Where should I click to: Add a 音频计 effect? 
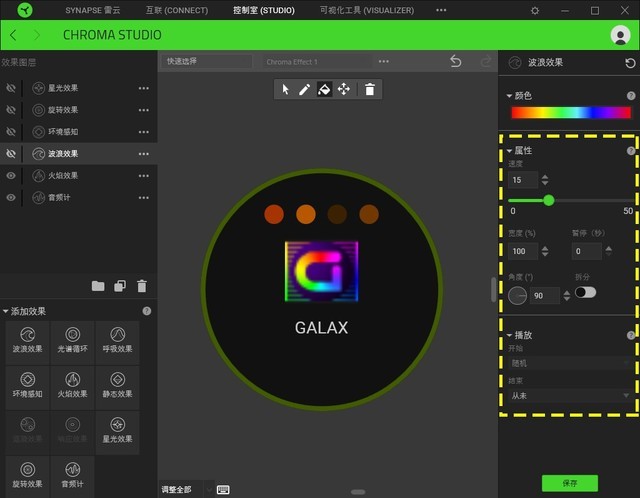[72, 477]
